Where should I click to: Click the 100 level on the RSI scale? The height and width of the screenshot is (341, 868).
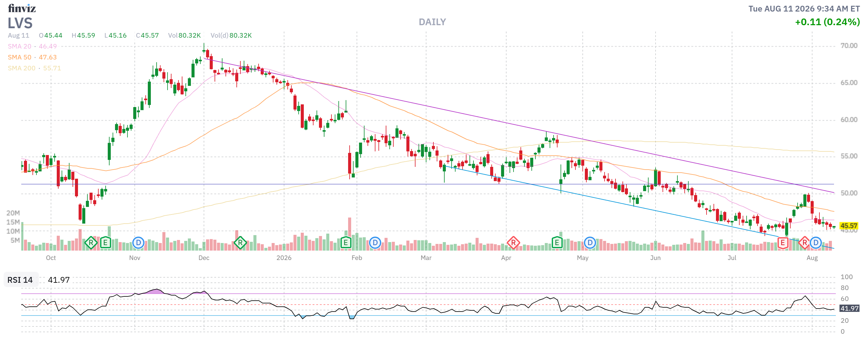846,277
